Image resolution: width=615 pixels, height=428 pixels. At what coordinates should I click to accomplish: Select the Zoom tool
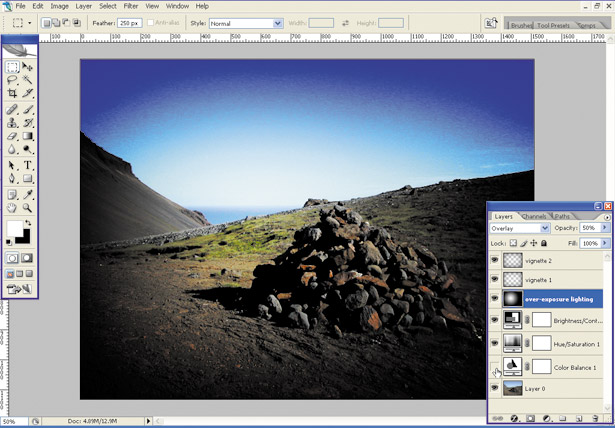click(x=27, y=208)
